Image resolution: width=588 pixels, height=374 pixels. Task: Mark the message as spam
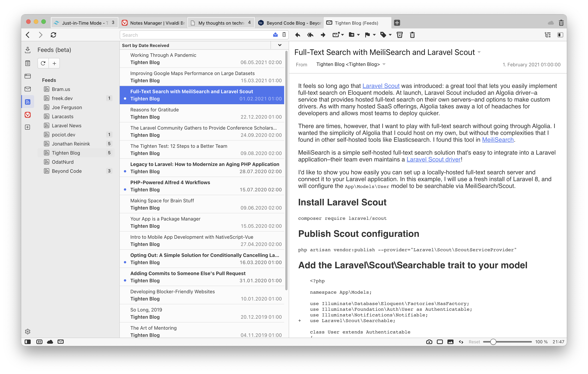click(400, 35)
